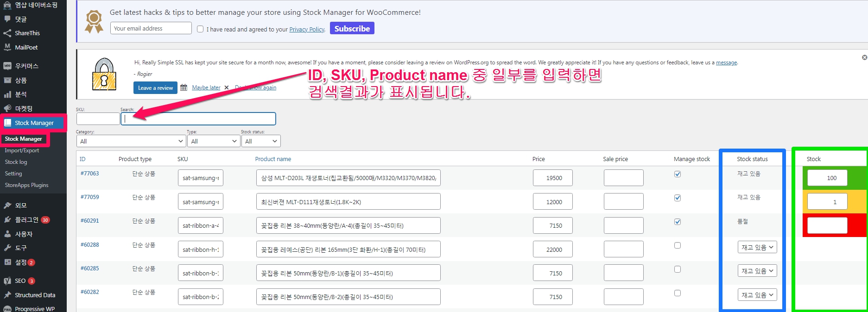Click sale price field for #77059
The image size is (868, 312).
623,202
